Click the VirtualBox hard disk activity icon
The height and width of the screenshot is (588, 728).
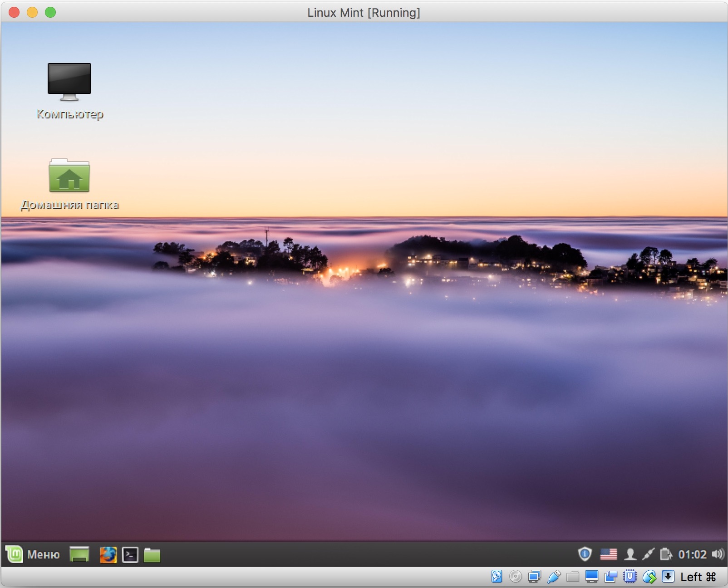click(497, 577)
